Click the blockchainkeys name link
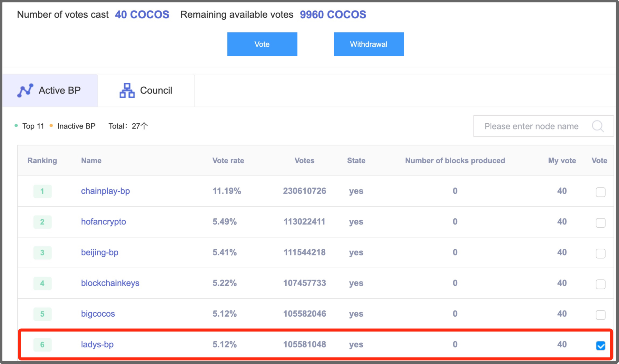Screen dimensions: 619x364 (110, 283)
